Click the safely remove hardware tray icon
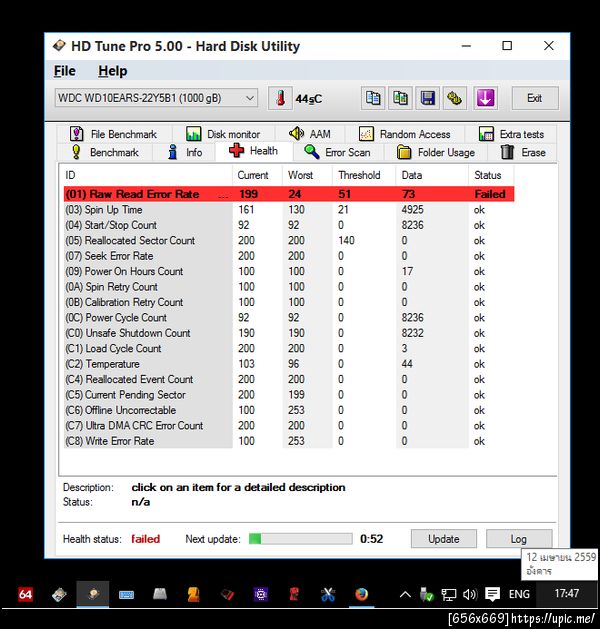The width and height of the screenshot is (600, 629). [x=426, y=594]
